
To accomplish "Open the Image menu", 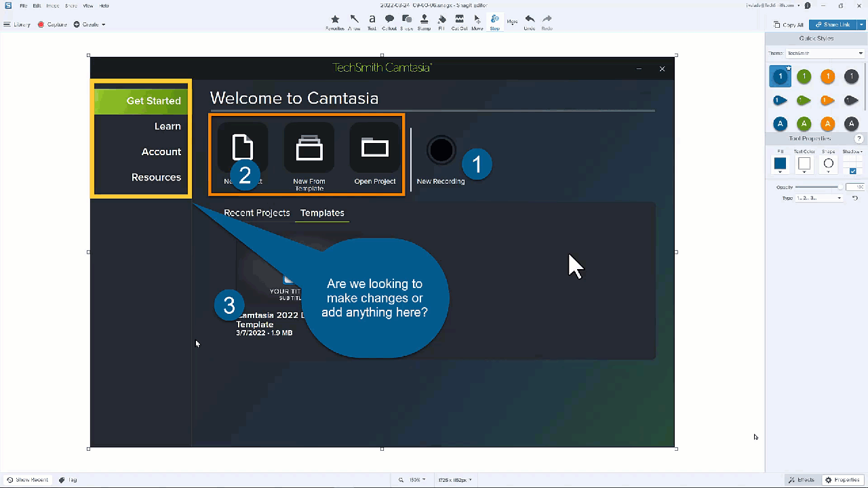I will (53, 5).
